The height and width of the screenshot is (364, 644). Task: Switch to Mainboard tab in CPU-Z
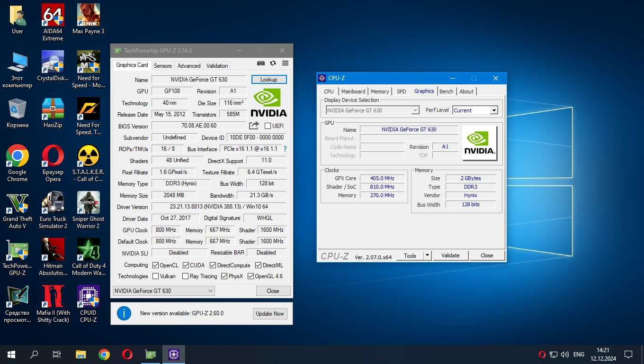[x=353, y=91]
